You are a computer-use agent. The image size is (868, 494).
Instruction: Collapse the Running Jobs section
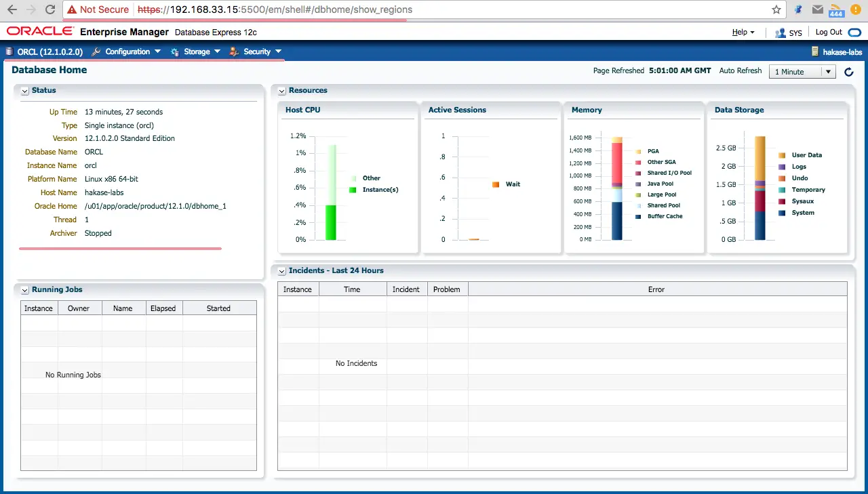[x=24, y=290]
